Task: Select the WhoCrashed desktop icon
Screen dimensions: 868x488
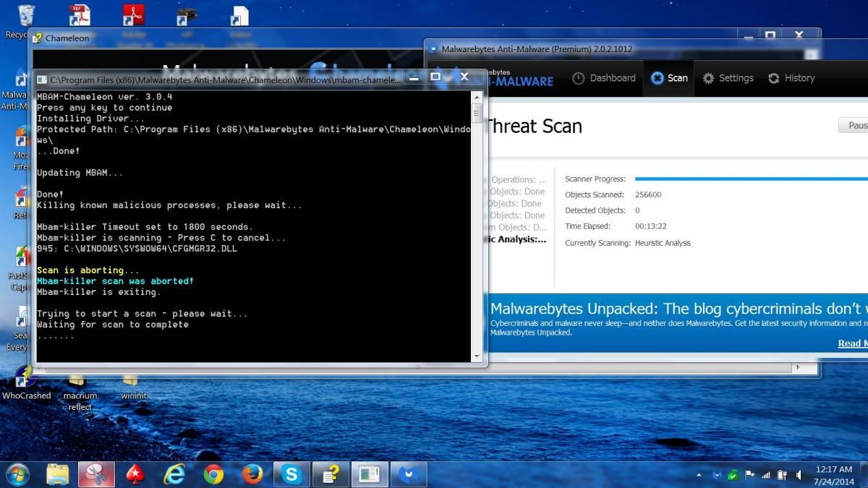Action: pyautogui.click(x=26, y=383)
